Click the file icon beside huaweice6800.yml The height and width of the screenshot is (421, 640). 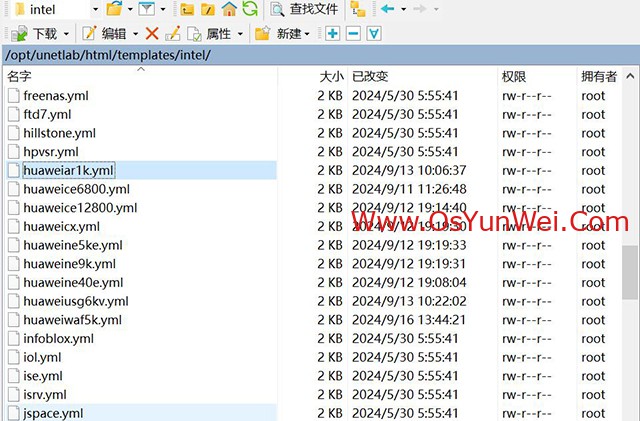[14, 189]
